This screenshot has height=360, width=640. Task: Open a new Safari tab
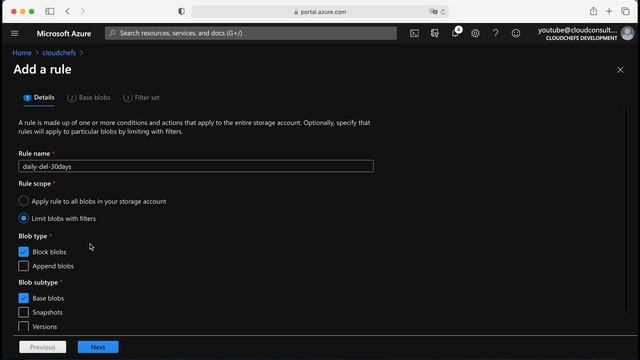coord(609,11)
